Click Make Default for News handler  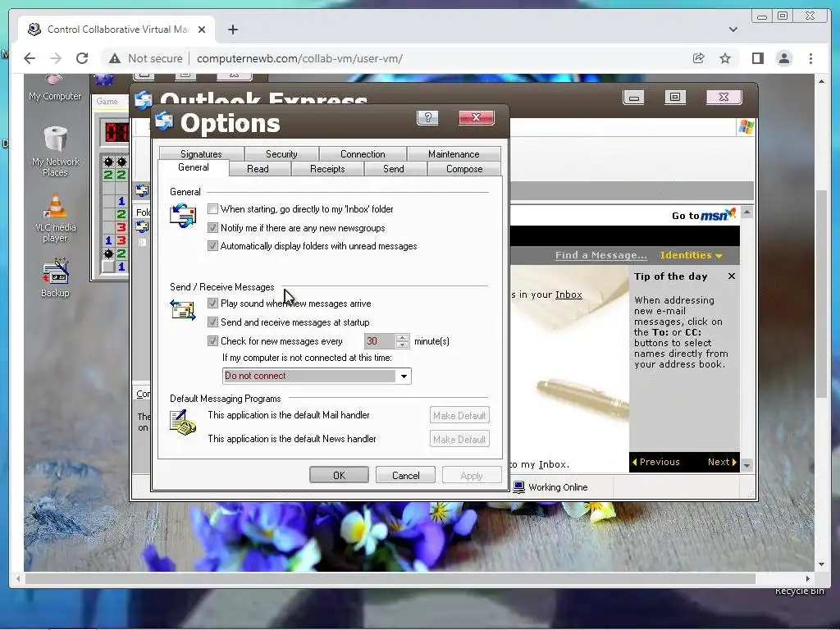[459, 440]
